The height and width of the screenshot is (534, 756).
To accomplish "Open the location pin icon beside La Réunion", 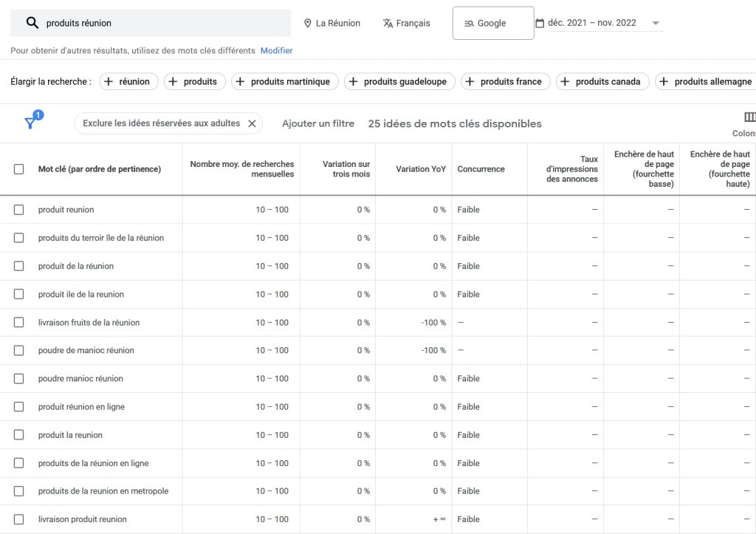I will point(308,23).
